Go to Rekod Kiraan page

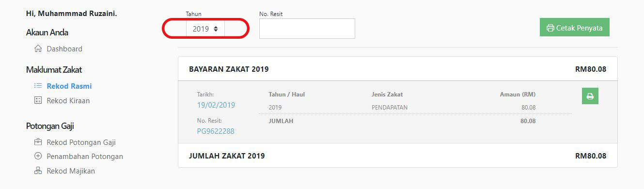pyautogui.click(x=68, y=100)
